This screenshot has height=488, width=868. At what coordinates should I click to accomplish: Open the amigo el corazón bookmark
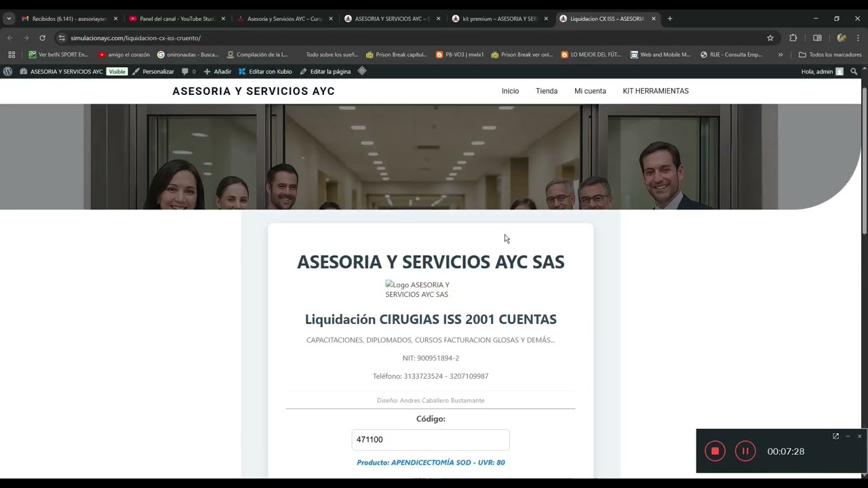click(x=124, y=54)
